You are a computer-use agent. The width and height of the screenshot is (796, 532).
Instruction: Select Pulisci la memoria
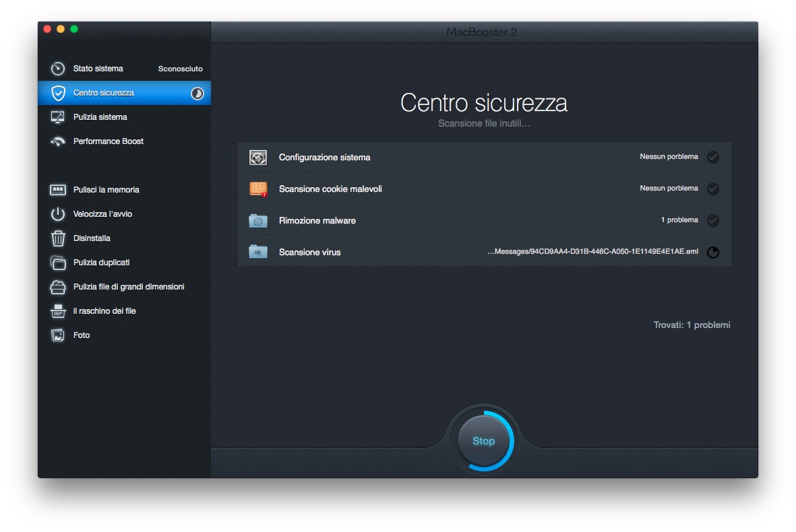125,190
